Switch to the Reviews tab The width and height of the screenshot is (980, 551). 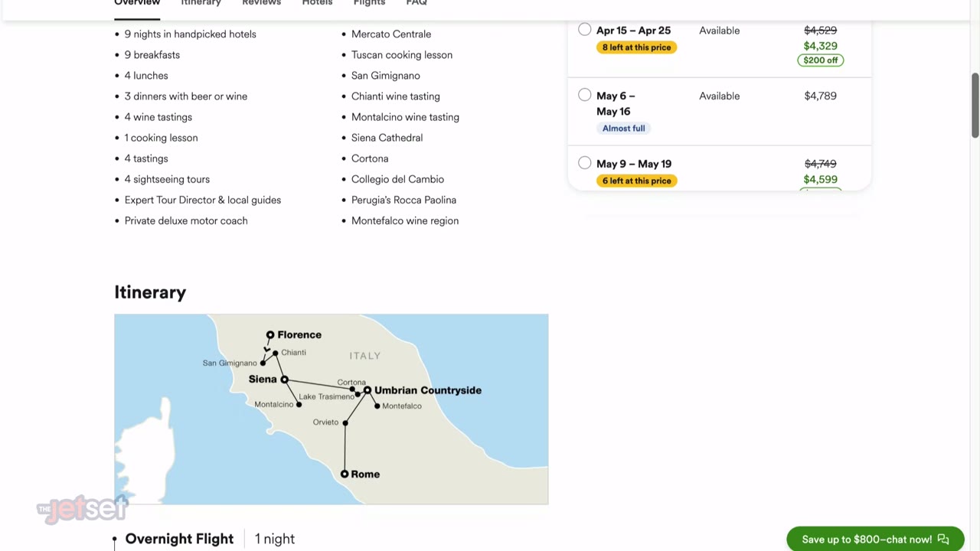coord(261,3)
